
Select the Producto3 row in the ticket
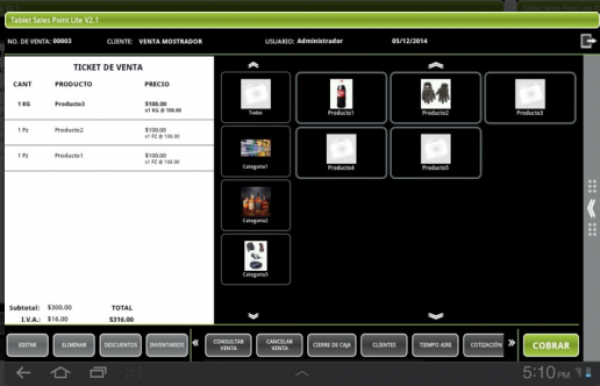109,107
